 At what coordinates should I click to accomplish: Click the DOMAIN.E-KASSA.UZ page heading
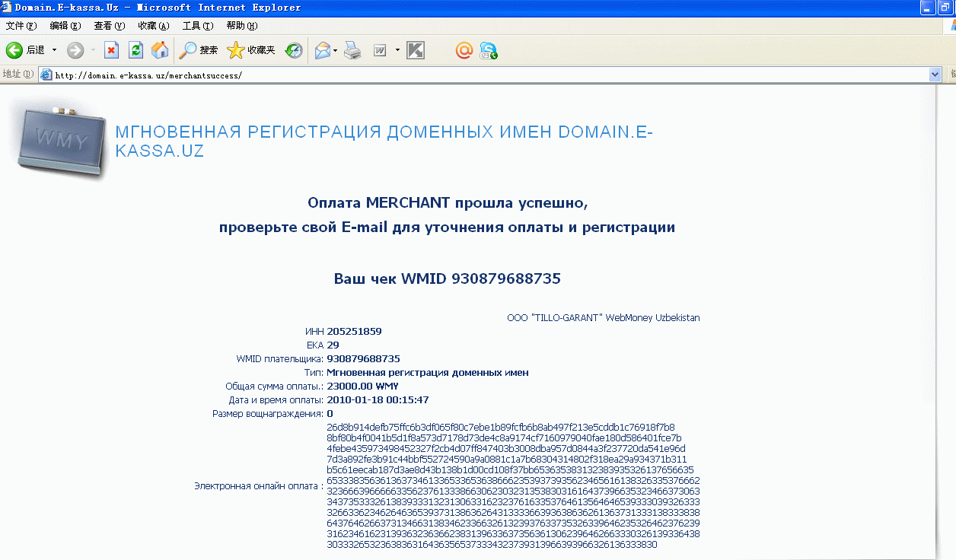[x=384, y=142]
